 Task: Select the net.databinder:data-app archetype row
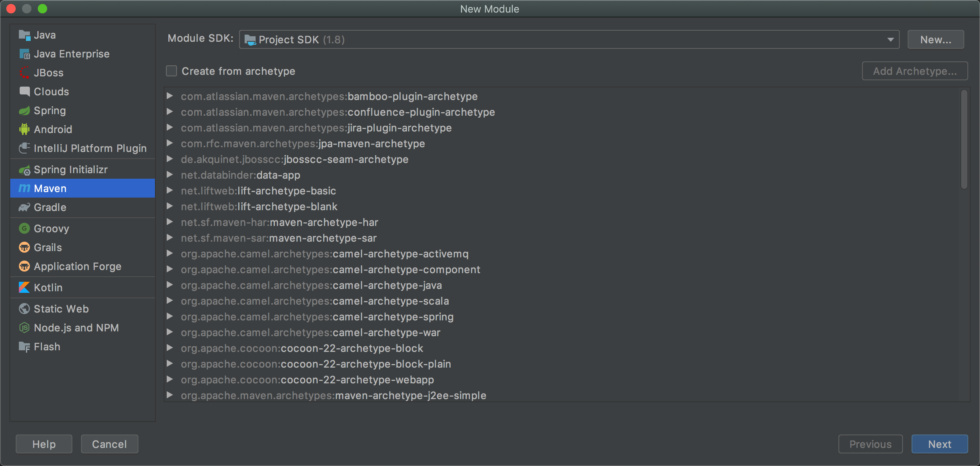pyautogui.click(x=240, y=175)
